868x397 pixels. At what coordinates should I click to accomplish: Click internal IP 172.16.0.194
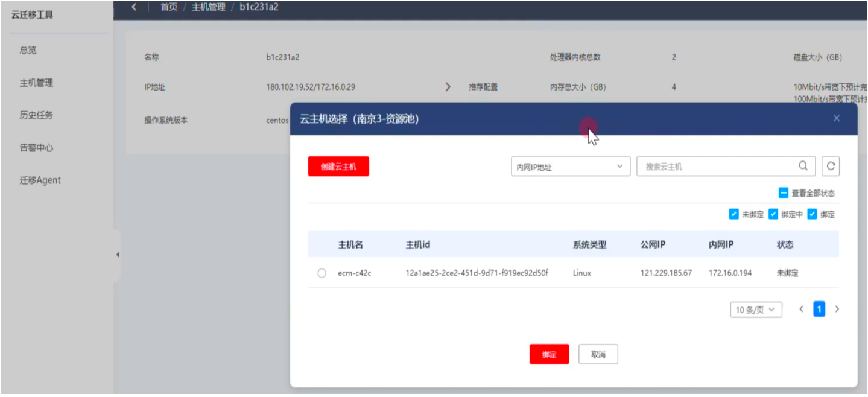730,273
